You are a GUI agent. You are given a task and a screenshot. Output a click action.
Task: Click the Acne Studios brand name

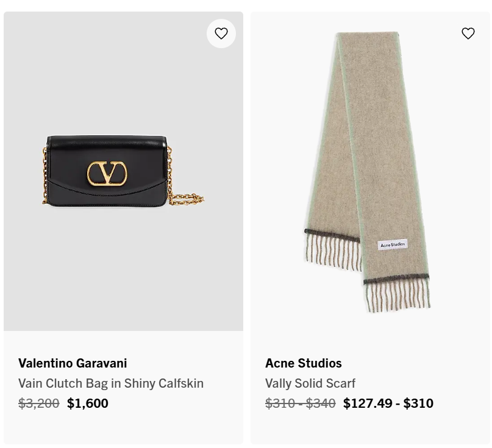click(304, 363)
